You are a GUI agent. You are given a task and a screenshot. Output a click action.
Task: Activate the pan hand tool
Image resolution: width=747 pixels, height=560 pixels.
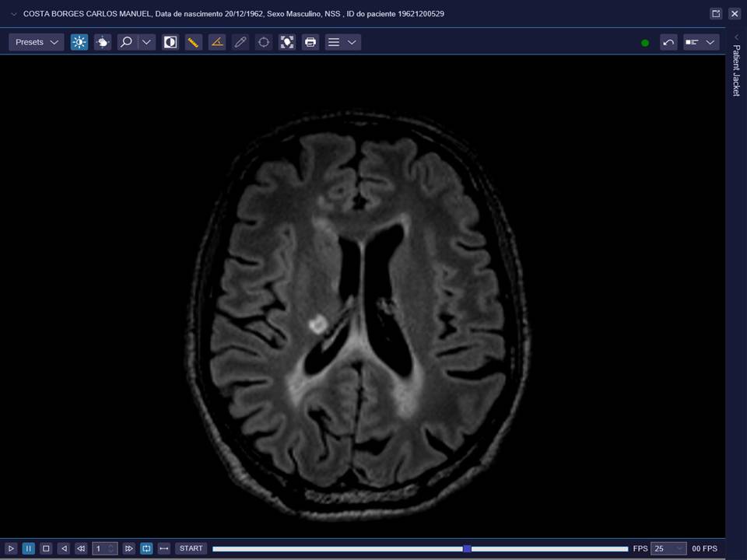pos(103,42)
